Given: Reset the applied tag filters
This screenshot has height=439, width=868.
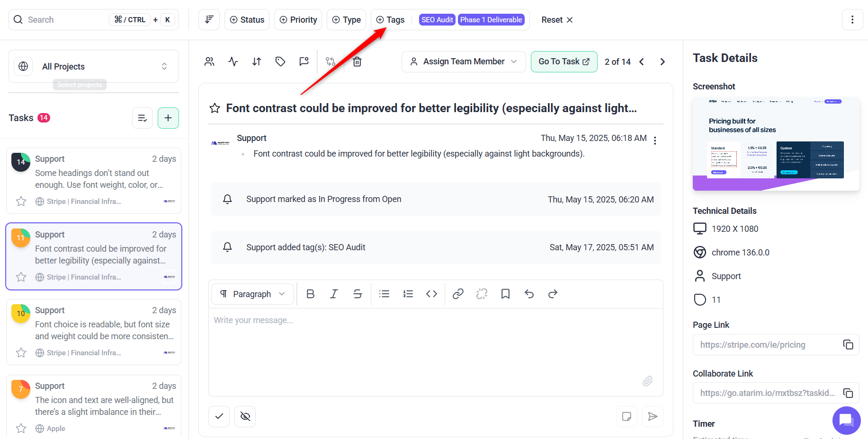Looking at the screenshot, I should (557, 20).
